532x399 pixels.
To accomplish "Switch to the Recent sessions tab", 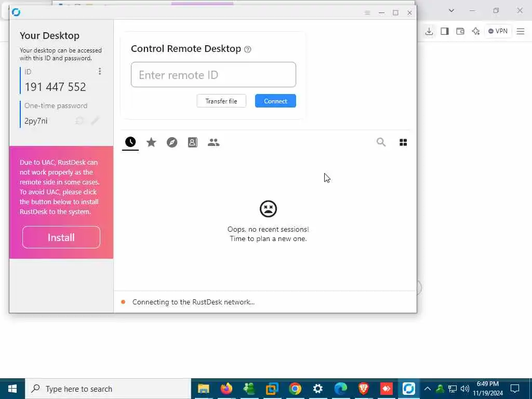I will click(x=130, y=142).
